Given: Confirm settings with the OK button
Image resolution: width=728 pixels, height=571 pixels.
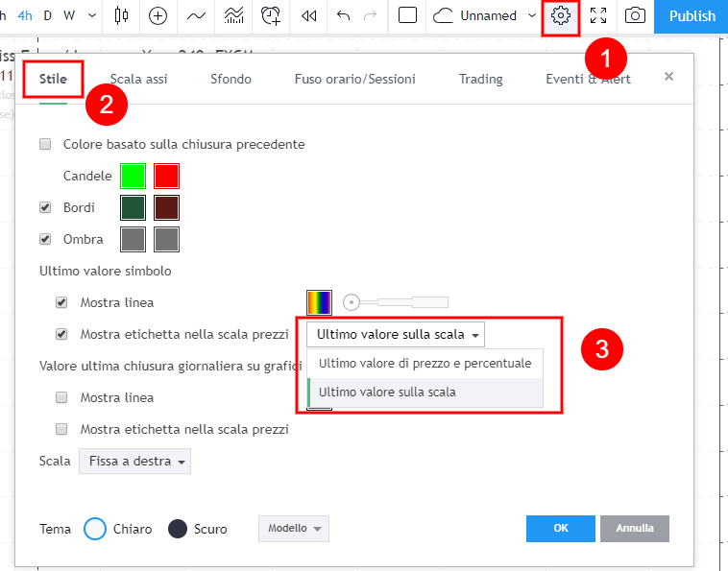Looking at the screenshot, I should (x=560, y=529).
